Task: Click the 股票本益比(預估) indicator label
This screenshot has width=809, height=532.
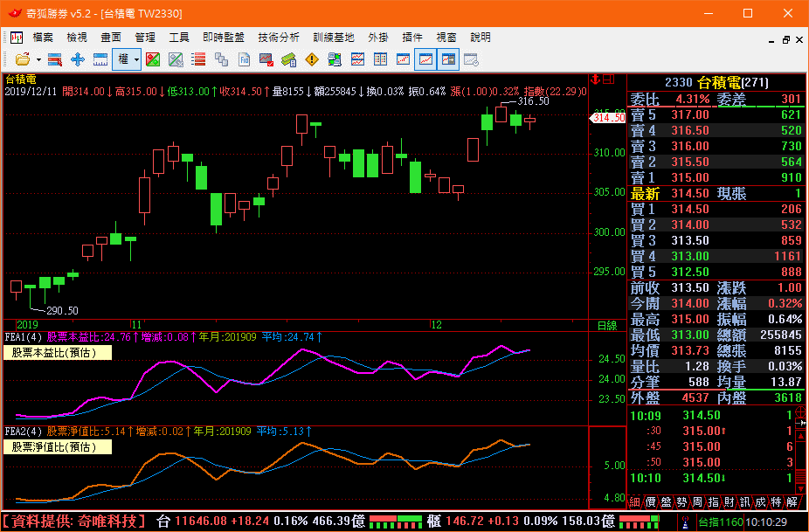Action: [x=58, y=353]
